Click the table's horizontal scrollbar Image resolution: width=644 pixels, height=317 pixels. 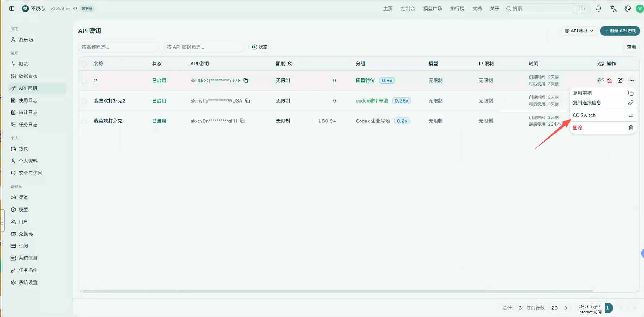click(338, 291)
